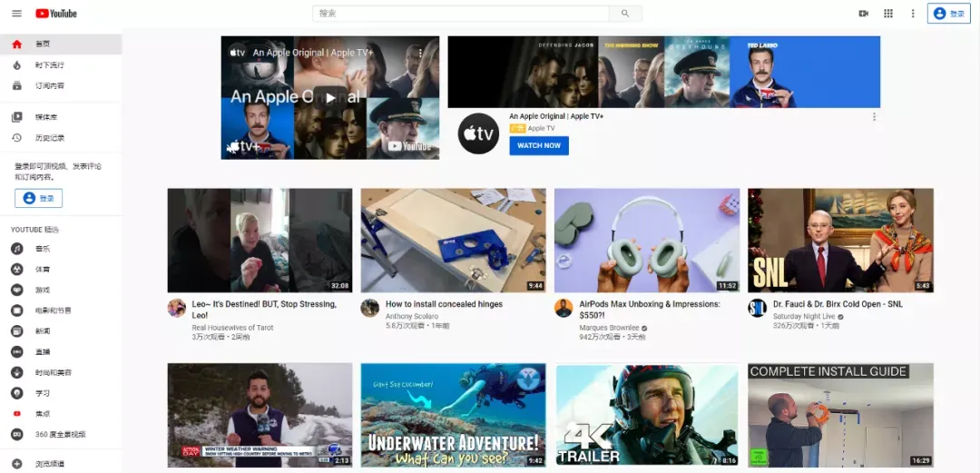Click the search magnifier button

(625, 14)
